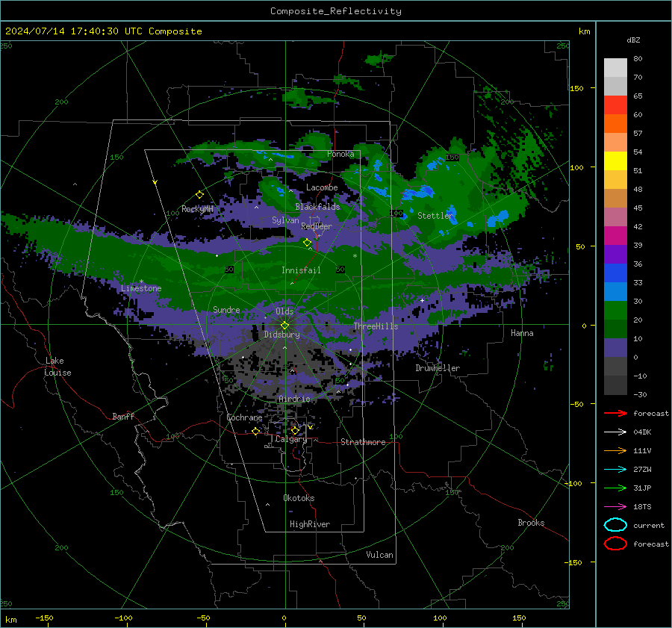
Task: Click the RedDeer city label
Action: pyautogui.click(x=317, y=226)
